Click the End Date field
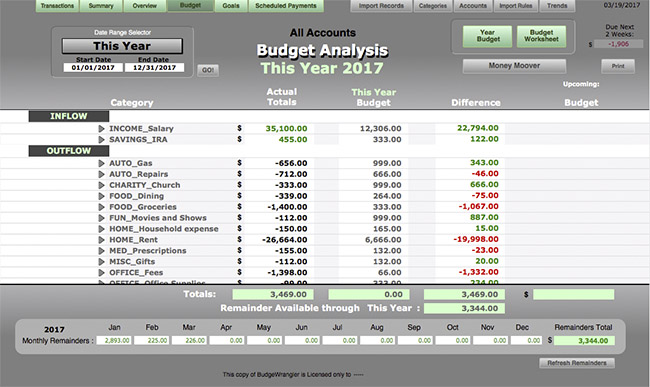The image size is (650, 387). click(154, 68)
